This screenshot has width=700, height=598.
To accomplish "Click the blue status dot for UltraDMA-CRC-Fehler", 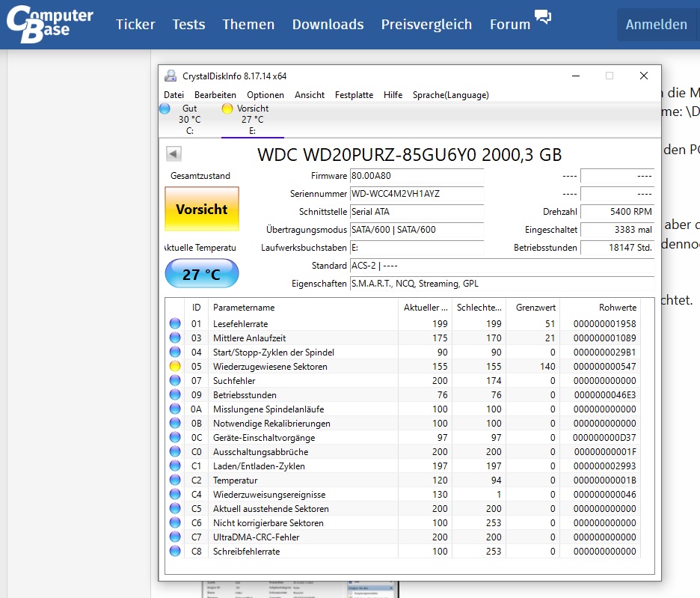I will [175, 537].
